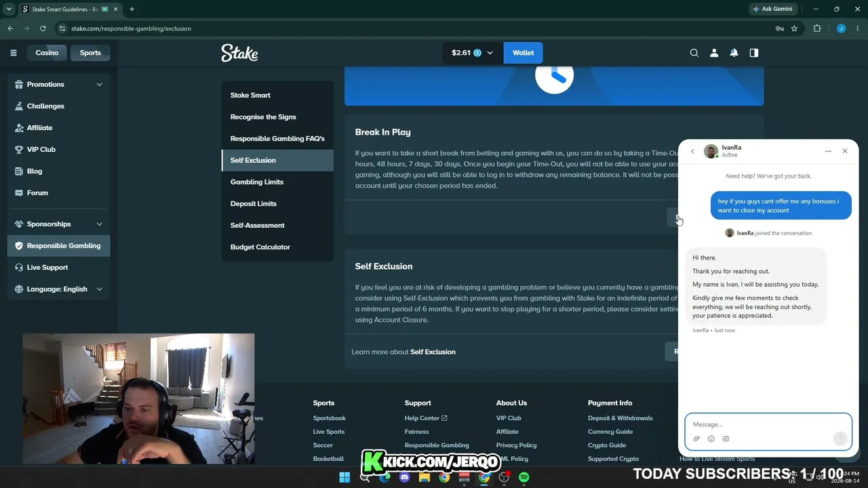Open the hamburger menu in Stake header
The image size is (868, 488).
13,53
